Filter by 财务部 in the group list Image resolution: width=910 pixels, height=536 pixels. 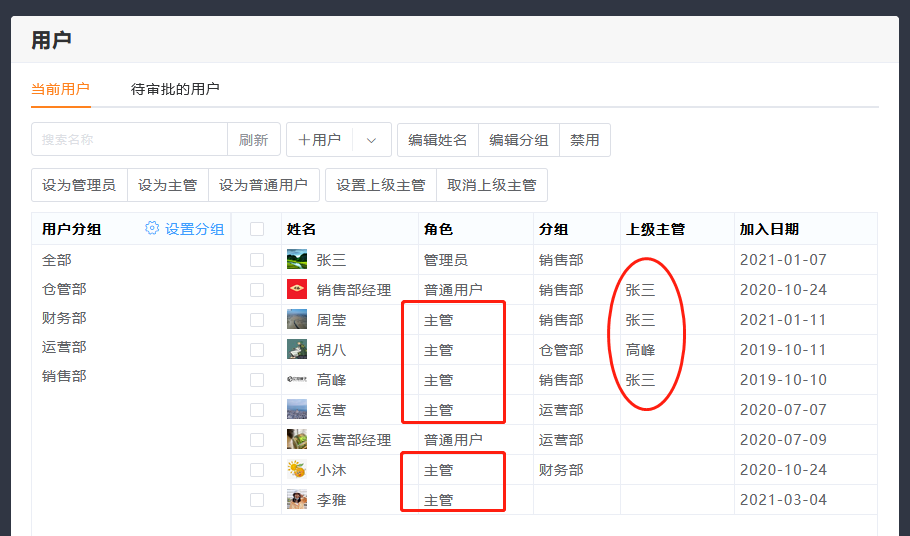click(x=64, y=318)
